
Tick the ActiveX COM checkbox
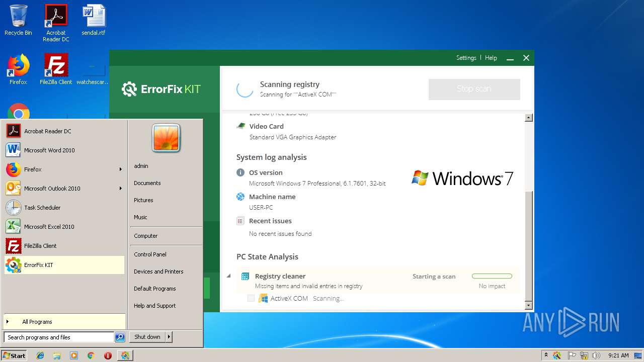pos(251,298)
